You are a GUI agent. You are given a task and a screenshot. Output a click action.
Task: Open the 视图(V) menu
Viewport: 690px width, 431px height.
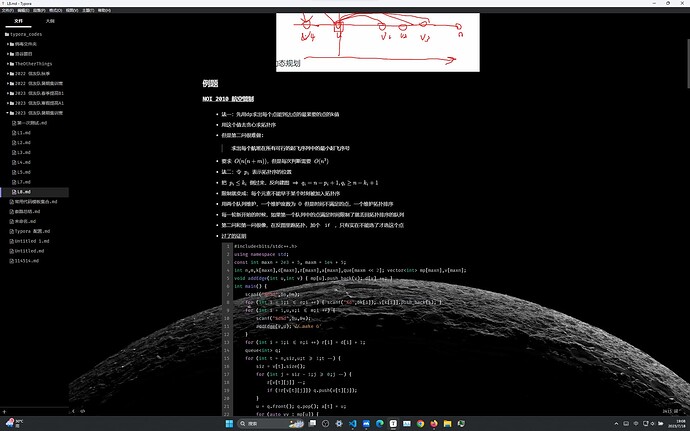72,10
